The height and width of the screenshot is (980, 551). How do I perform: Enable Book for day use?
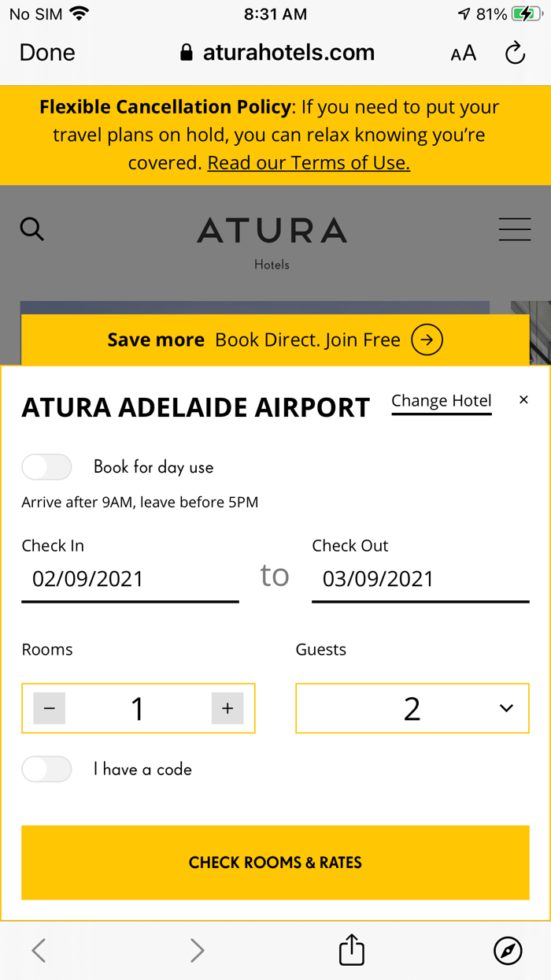click(x=46, y=467)
